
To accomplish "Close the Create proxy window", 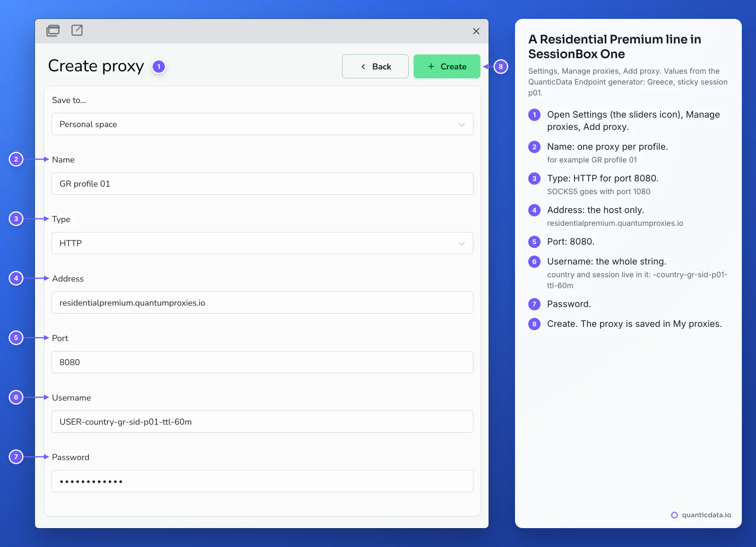I will (x=476, y=31).
